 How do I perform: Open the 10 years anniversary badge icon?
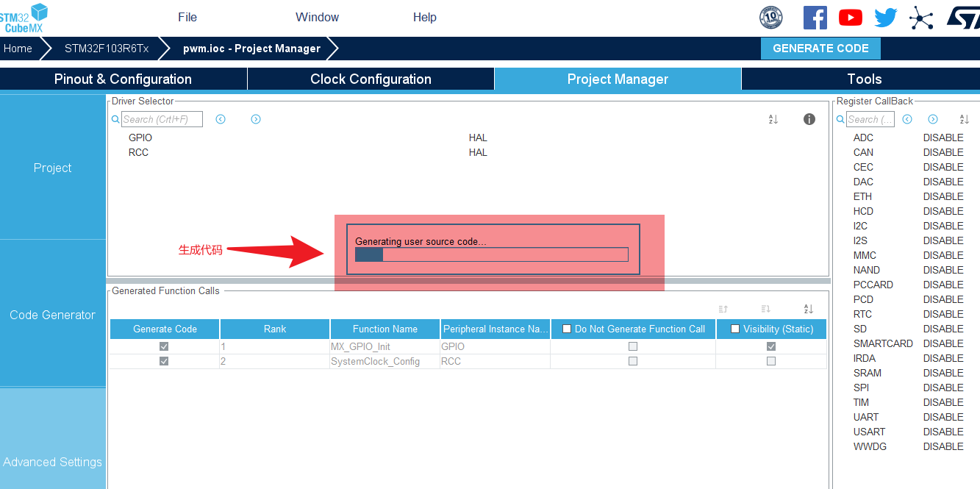(x=771, y=18)
